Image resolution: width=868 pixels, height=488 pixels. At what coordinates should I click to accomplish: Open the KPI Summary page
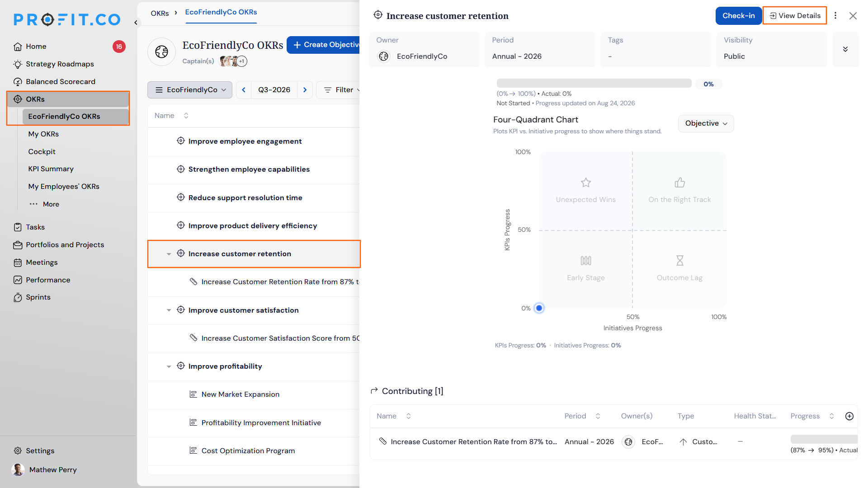[x=51, y=169]
